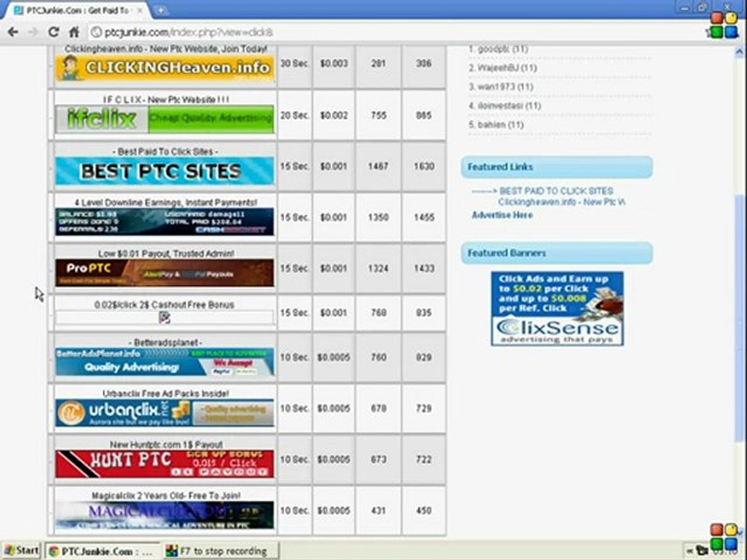Image resolution: width=747 pixels, height=560 pixels.
Task: Click '- Betteradsplanet -' ad title
Action: pyautogui.click(x=165, y=342)
